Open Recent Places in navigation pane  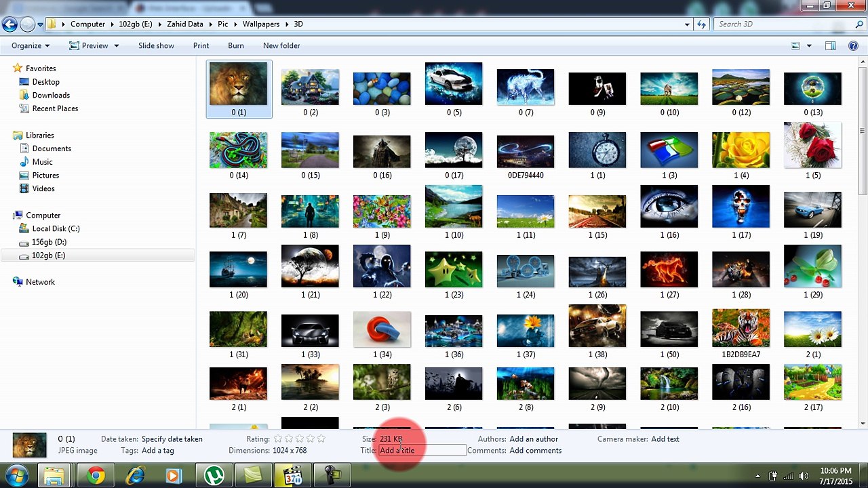pyautogui.click(x=55, y=108)
